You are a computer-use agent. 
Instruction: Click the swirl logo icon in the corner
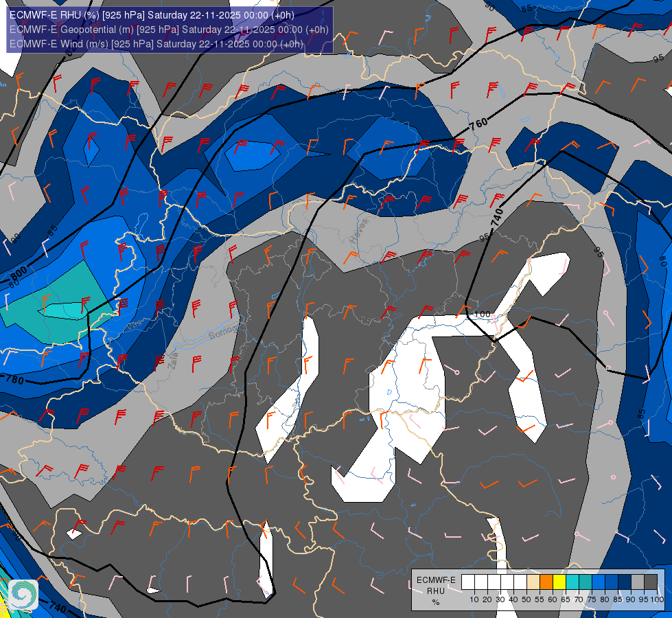[x=23, y=595]
